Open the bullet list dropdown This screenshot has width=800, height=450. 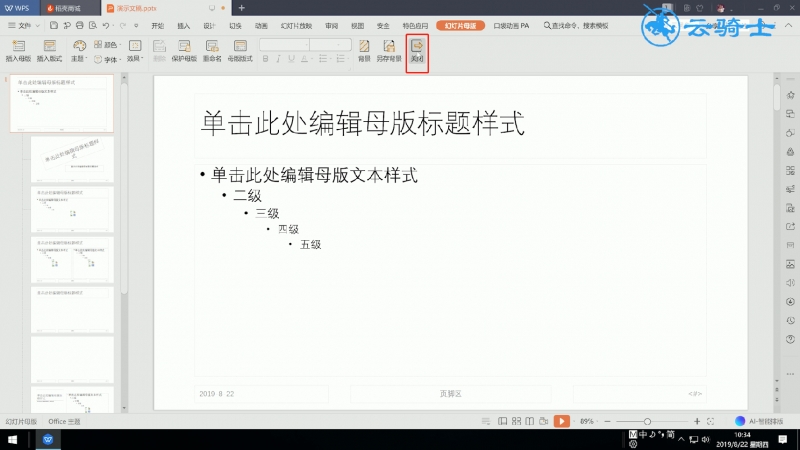point(325,59)
